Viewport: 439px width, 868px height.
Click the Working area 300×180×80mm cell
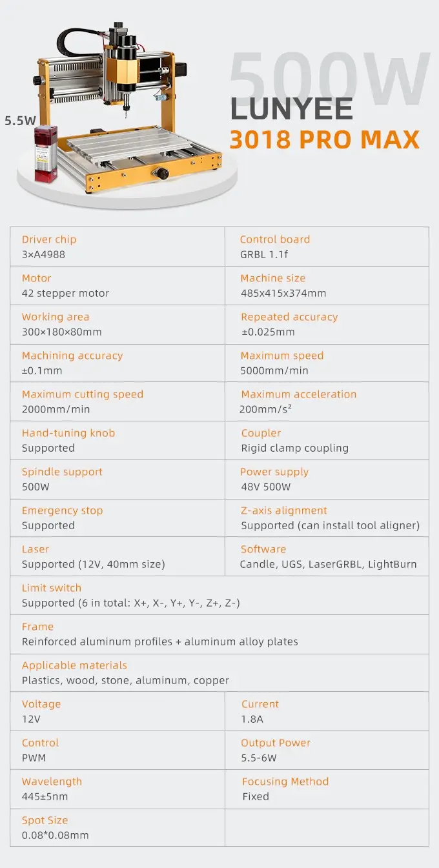pos(117,324)
